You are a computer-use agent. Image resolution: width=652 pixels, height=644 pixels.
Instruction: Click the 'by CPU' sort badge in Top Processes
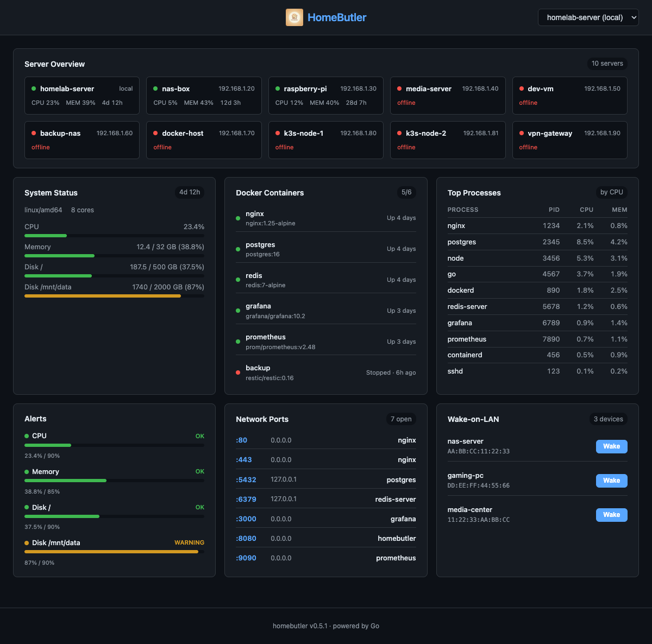611,192
